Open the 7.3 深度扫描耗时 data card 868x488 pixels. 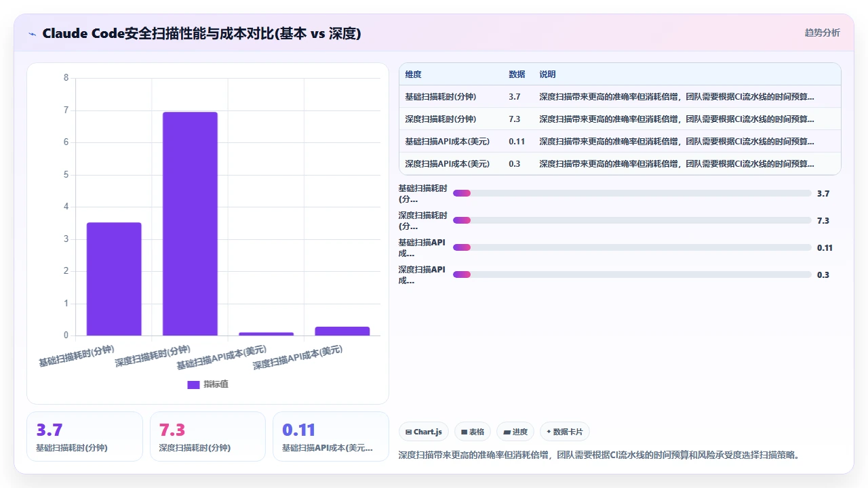(208, 436)
